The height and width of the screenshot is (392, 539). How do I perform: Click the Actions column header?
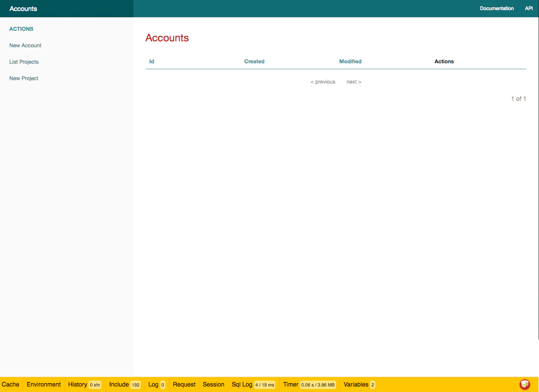pyautogui.click(x=444, y=61)
